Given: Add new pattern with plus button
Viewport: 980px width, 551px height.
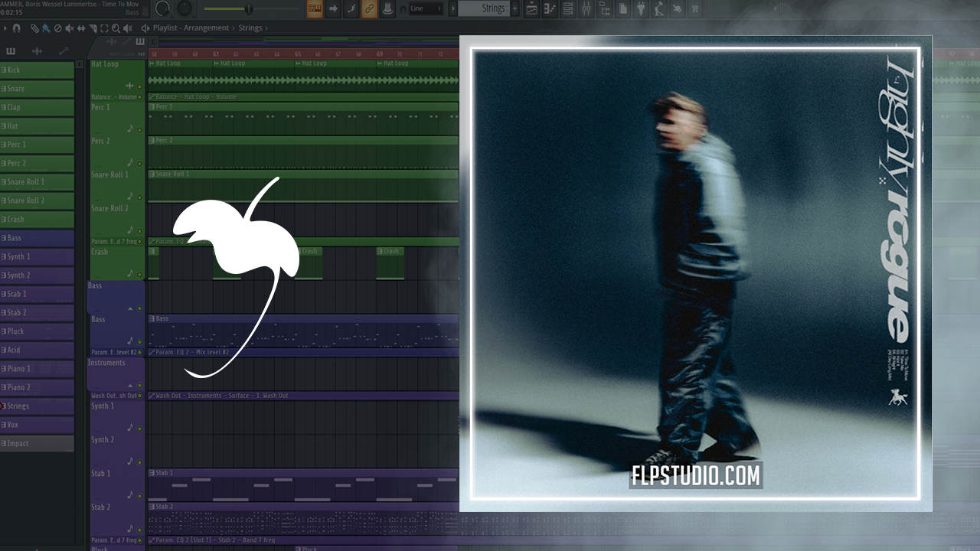Looking at the screenshot, I should (x=514, y=9).
